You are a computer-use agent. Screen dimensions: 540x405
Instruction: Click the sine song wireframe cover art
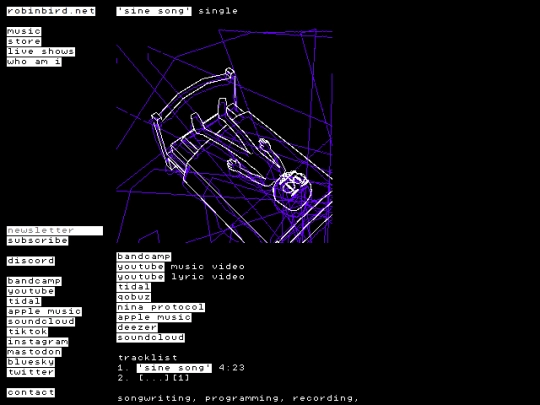pos(224,136)
